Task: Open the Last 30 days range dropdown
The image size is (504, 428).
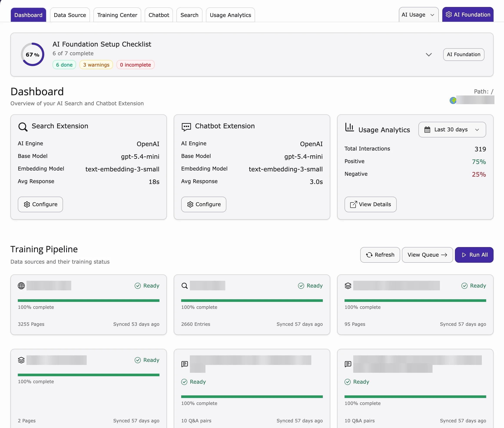Action: (x=452, y=130)
